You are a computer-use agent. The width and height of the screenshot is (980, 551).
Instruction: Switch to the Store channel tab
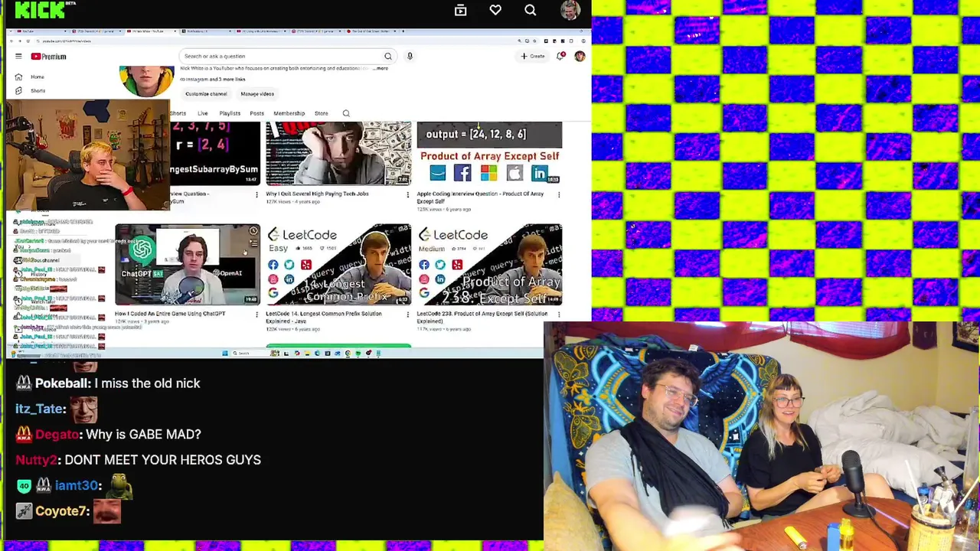pyautogui.click(x=321, y=113)
